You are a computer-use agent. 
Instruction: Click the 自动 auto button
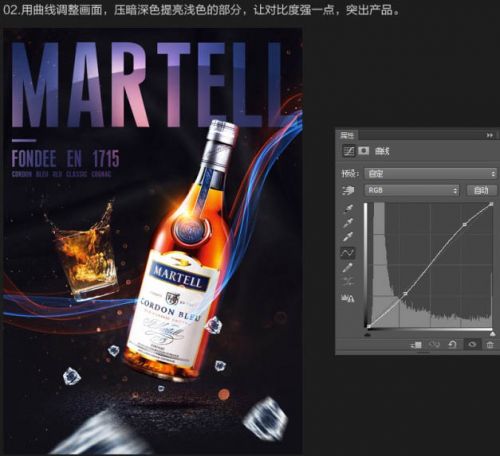pyautogui.click(x=481, y=190)
